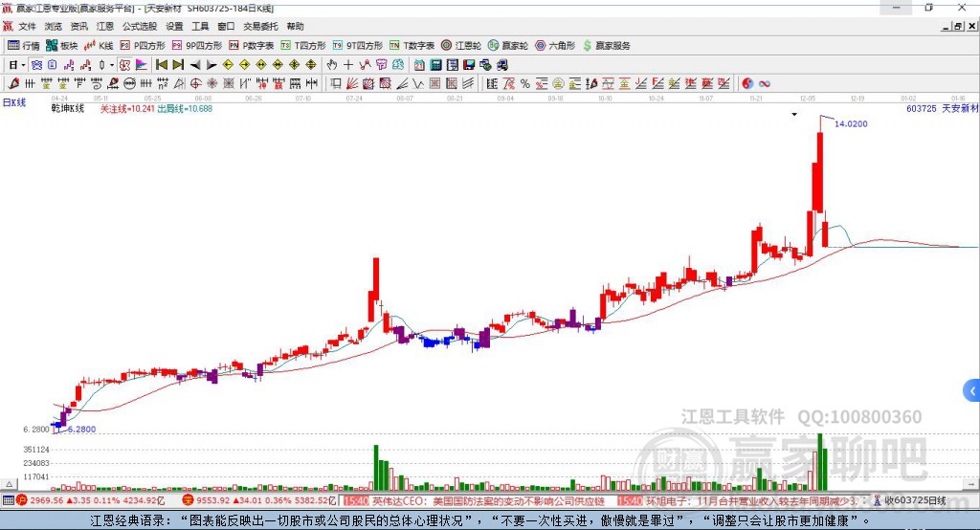Open the 六角形 hexagon tool
The image size is (980, 530).
[x=555, y=46]
